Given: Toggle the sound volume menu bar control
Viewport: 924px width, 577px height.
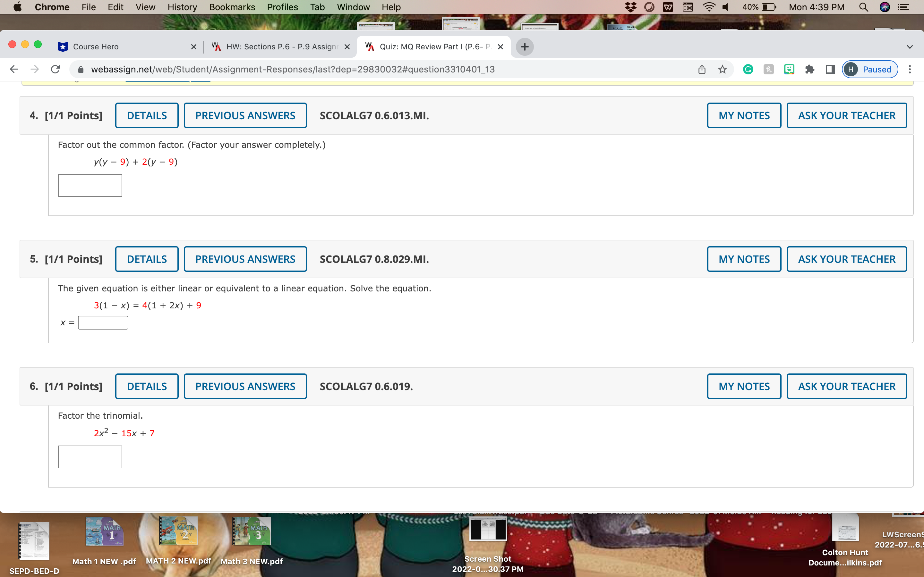Looking at the screenshot, I should 725,7.
